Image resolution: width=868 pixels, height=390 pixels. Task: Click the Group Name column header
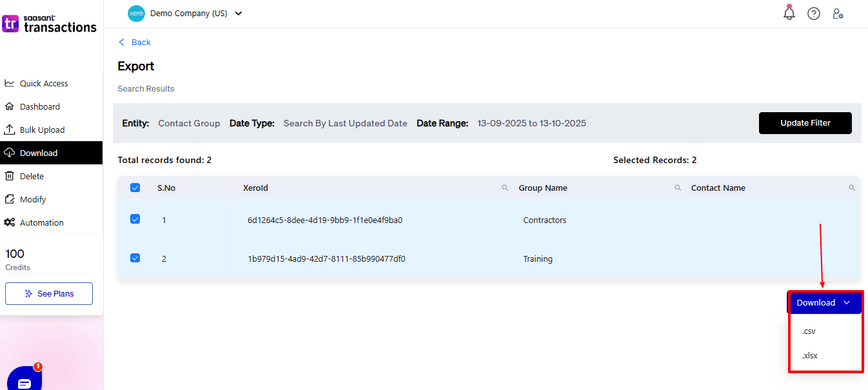point(543,188)
